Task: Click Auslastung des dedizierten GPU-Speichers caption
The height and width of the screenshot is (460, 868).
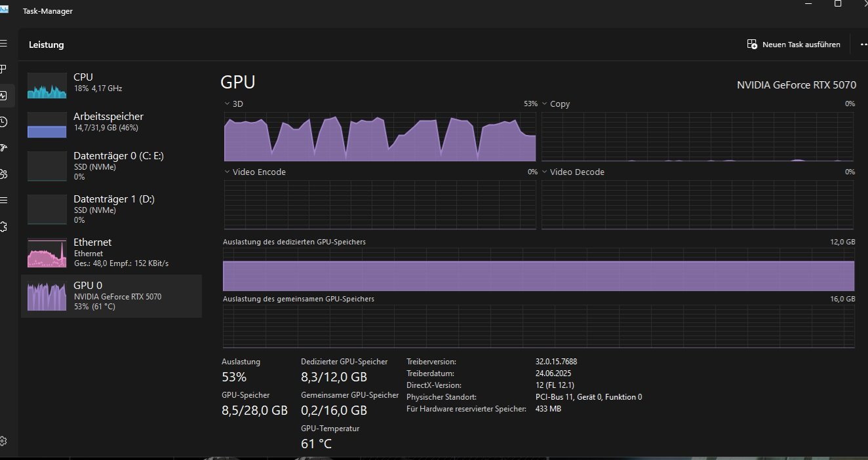Action: pos(294,242)
